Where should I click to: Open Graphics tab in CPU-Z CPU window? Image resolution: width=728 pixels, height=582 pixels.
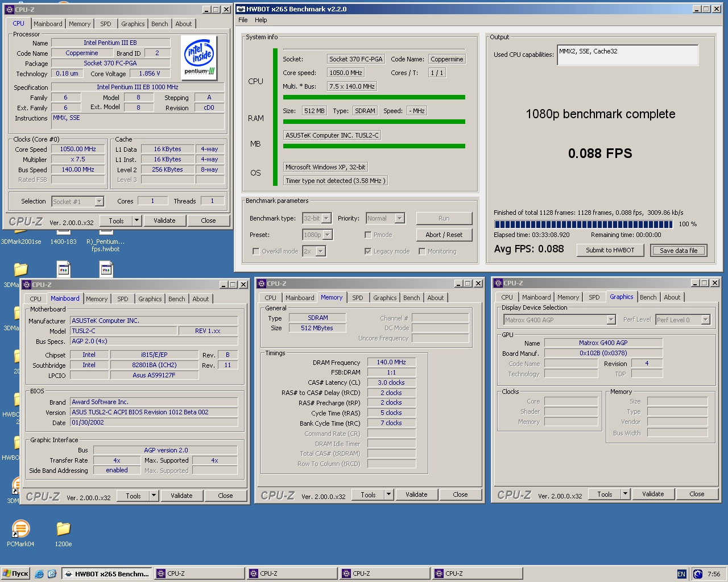pyautogui.click(x=133, y=24)
